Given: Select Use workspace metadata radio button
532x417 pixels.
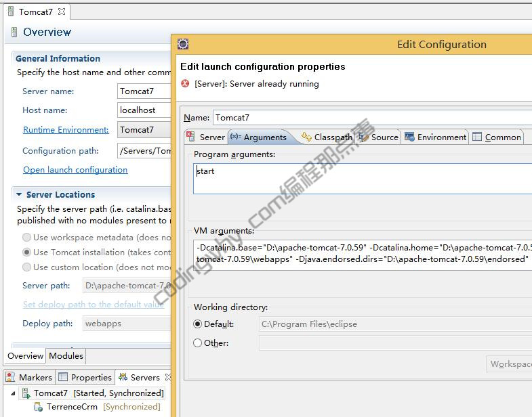Looking at the screenshot, I should (x=27, y=238).
